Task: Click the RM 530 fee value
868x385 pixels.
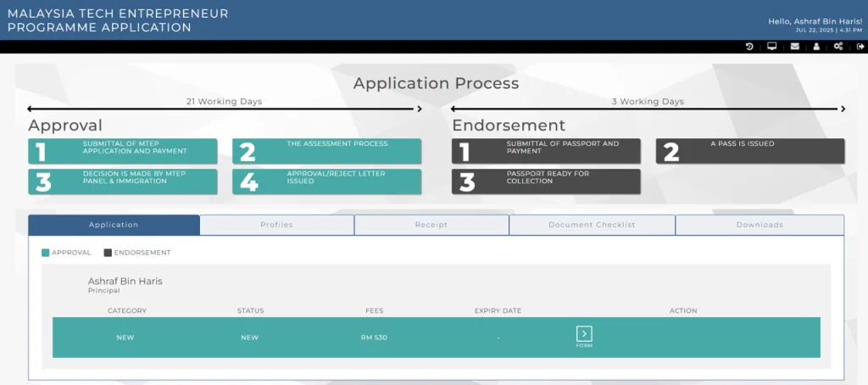Action: click(374, 338)
